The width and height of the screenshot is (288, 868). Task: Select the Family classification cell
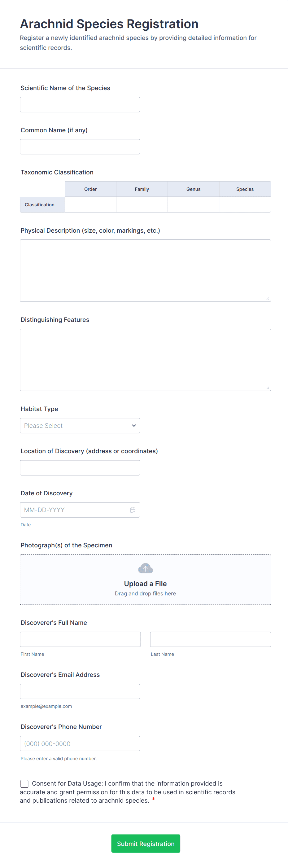(142, 204)
